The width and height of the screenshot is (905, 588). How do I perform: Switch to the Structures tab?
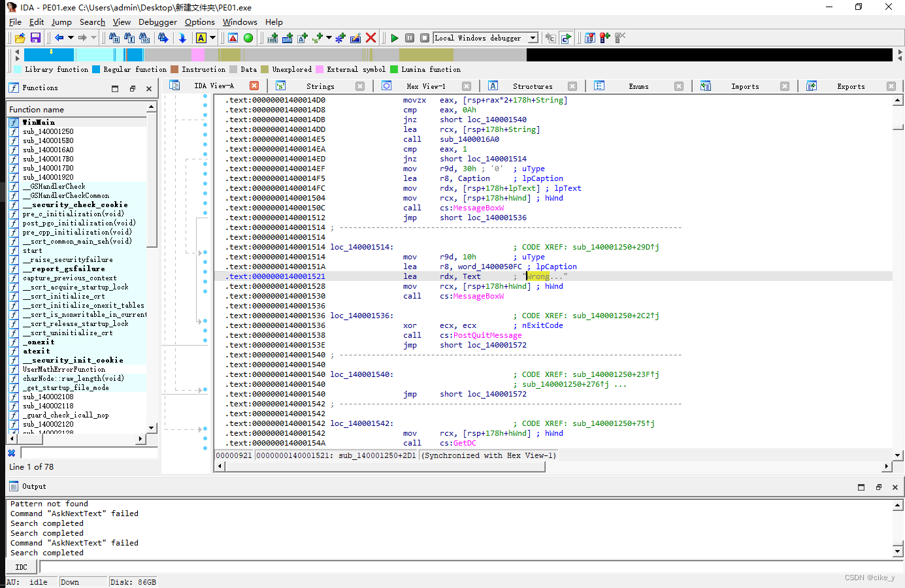[533, 86]
